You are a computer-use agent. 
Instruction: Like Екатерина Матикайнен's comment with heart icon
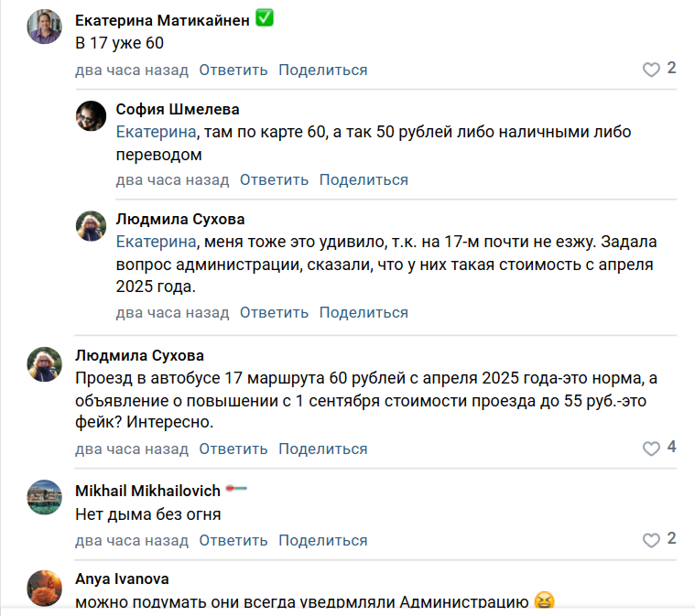(x=651, y=70)
